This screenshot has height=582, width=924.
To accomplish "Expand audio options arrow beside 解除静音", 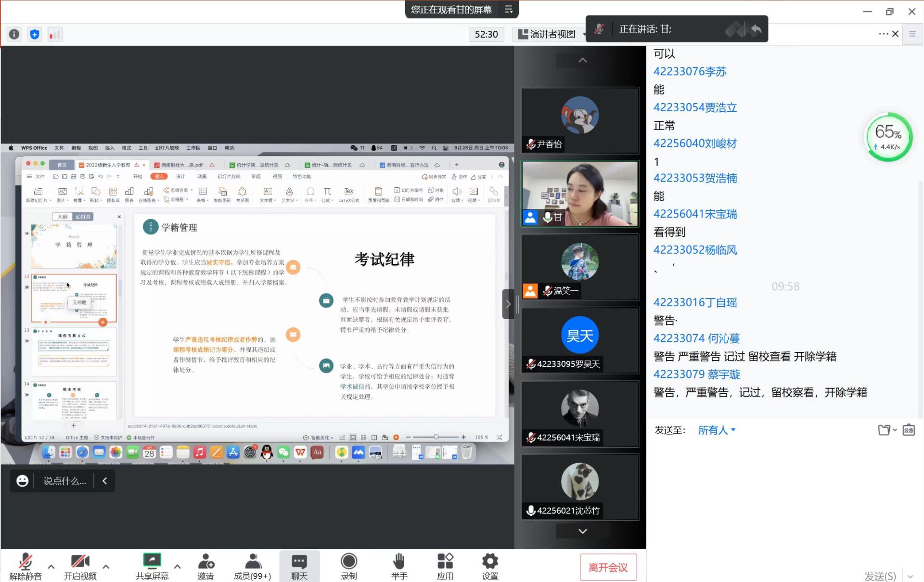I will pyautogui.click(x=51, y=567).
